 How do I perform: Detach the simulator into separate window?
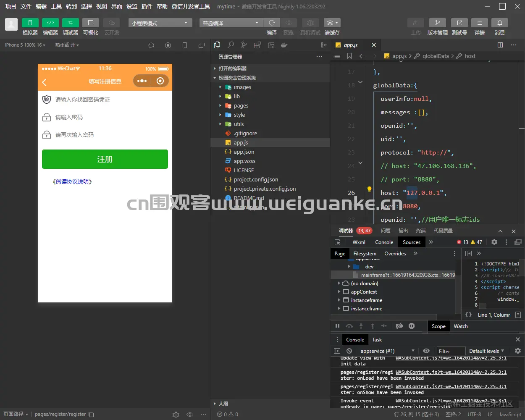(x=202, y=45)
